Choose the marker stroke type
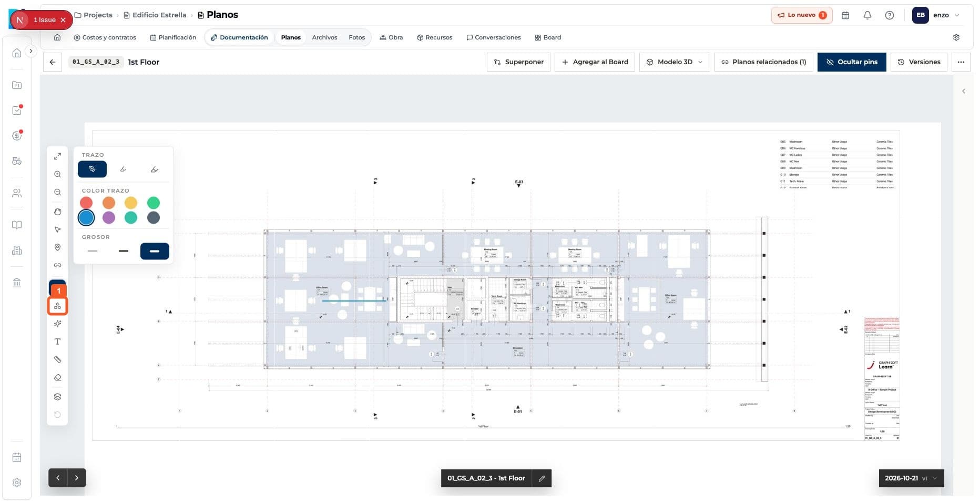This screenshot has height=502, width=980. pos(123,169)
